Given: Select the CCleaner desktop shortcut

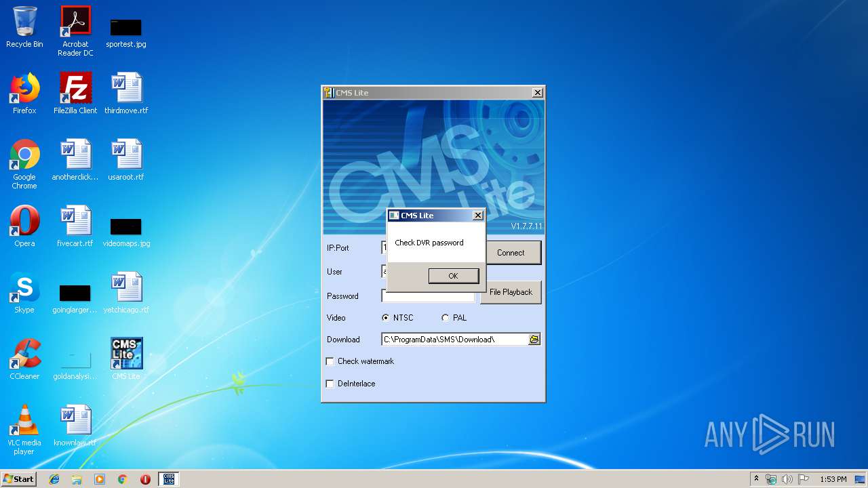Looking at the screenshot, I should point(24,359).
